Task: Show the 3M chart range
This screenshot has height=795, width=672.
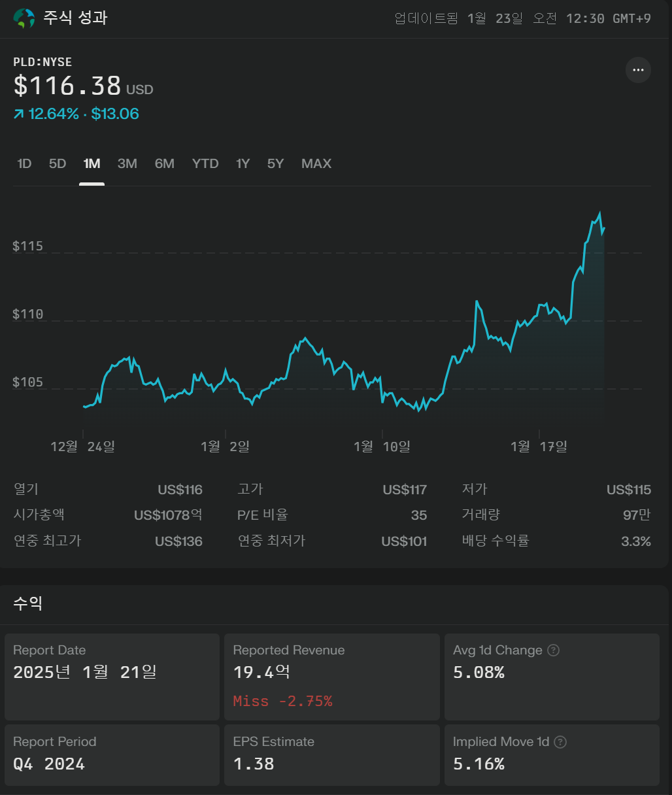Action: [x=127, y=163]
